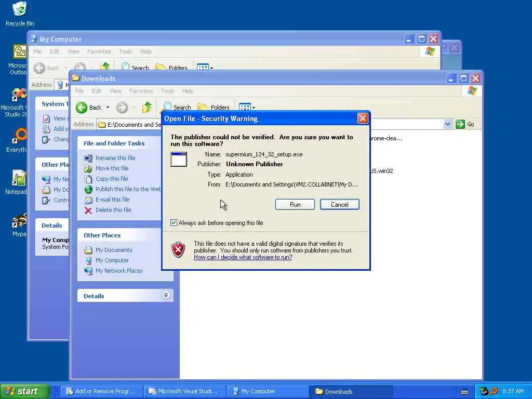Viewport: 532px width, 399px height.
Task: Open My Network Places in Other Places
Action: (x=119, y=271)
